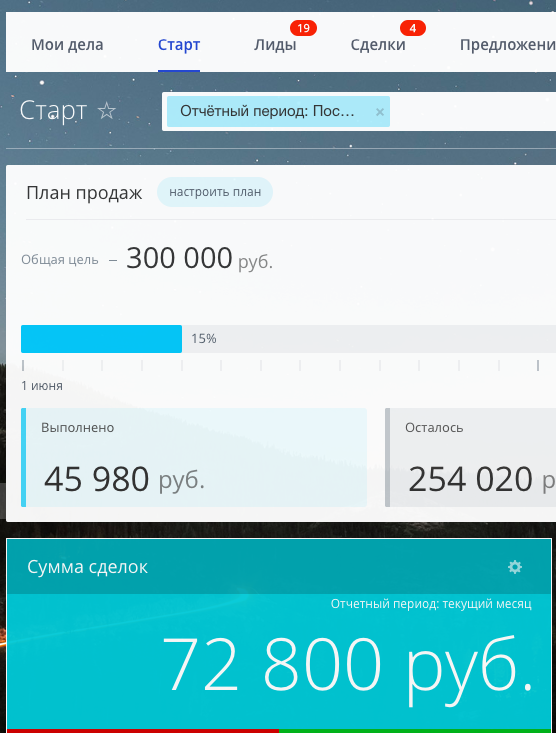Viewport: 556px width, 733px height.
Task: Click the Лиды counter badge 19
Action: 303,28
